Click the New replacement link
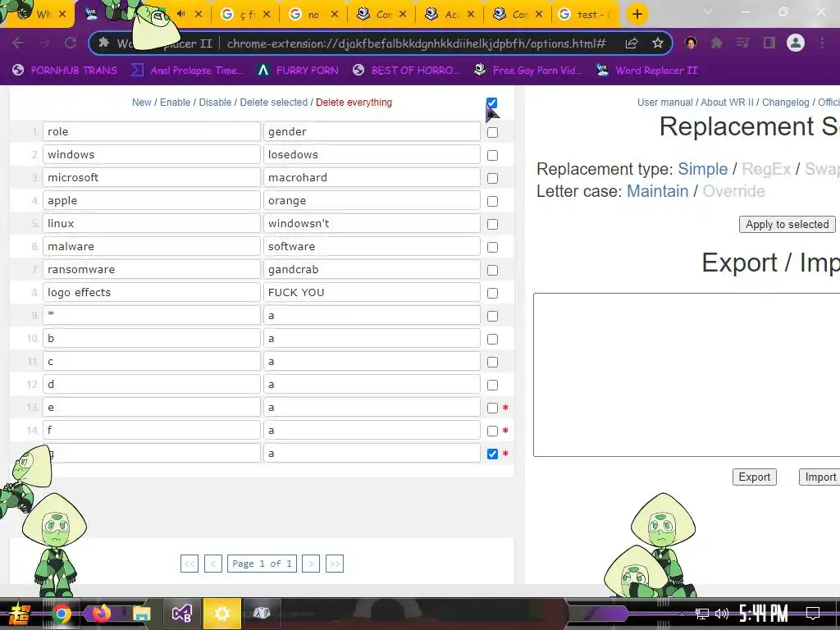Screen dimensions: 840x630 (141, 103)
